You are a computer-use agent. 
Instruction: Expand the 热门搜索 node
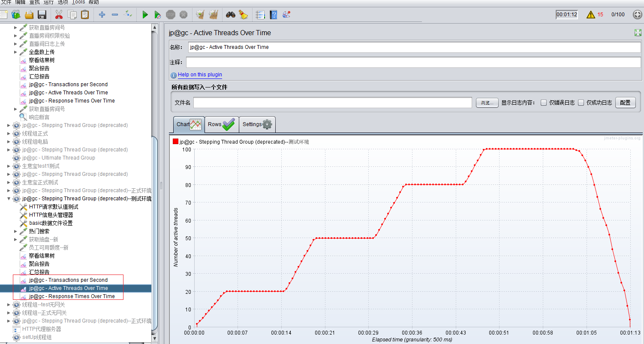point(16,231)
